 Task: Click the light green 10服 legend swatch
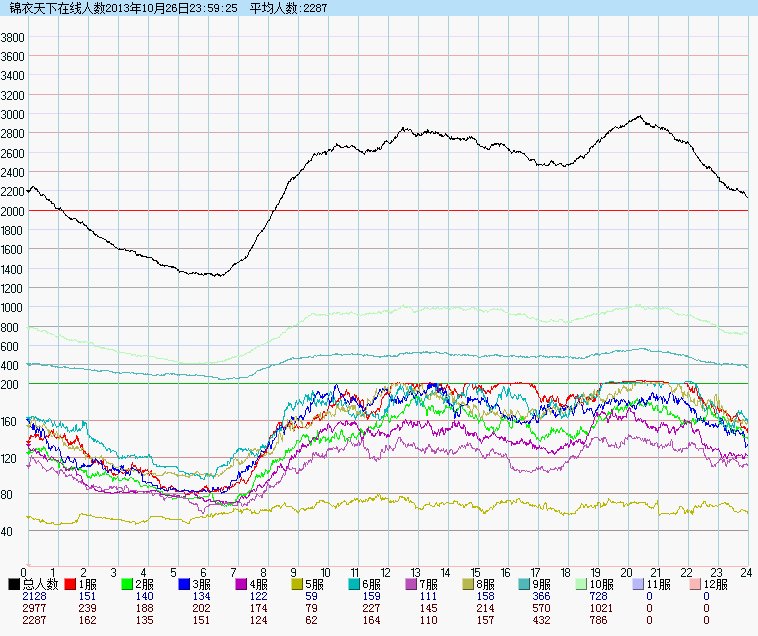(582, 584)
